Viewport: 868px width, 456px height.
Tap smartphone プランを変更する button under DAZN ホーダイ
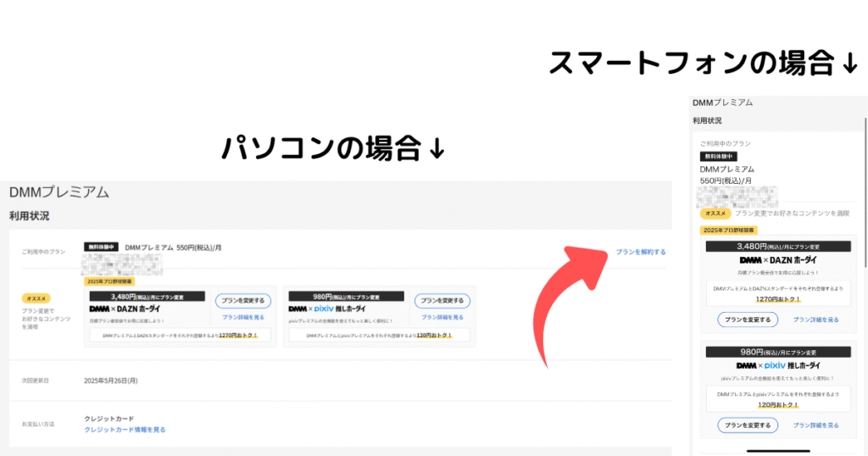click(x=748, y=320)
